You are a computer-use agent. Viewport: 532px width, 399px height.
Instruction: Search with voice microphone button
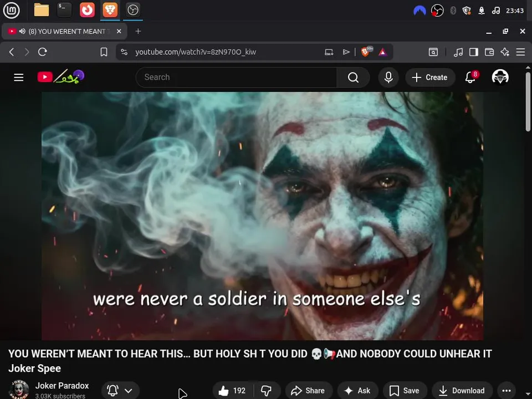coord(388,78)
